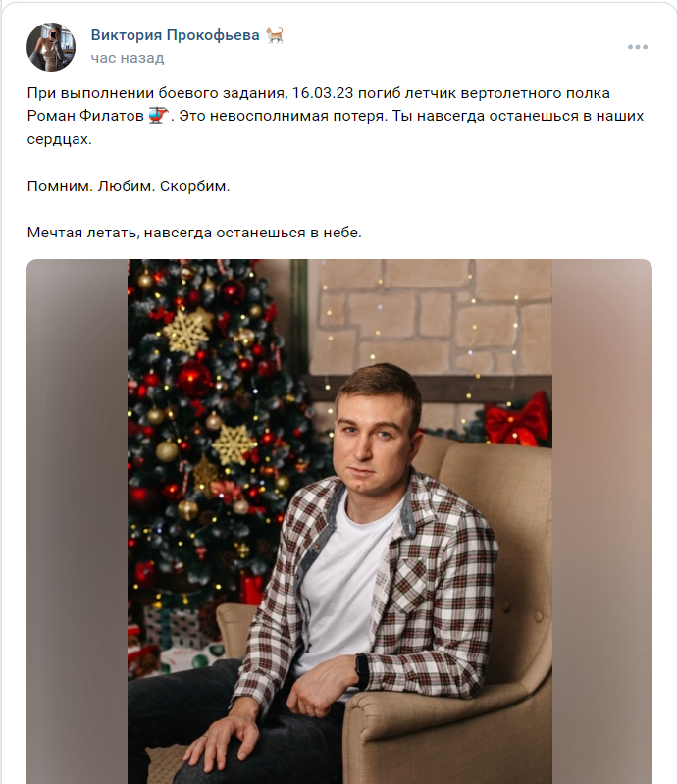The height and width of the screenshot is (784, 677).
Task: Click the name Роман Филатов in the text
Action: point(85,116)
